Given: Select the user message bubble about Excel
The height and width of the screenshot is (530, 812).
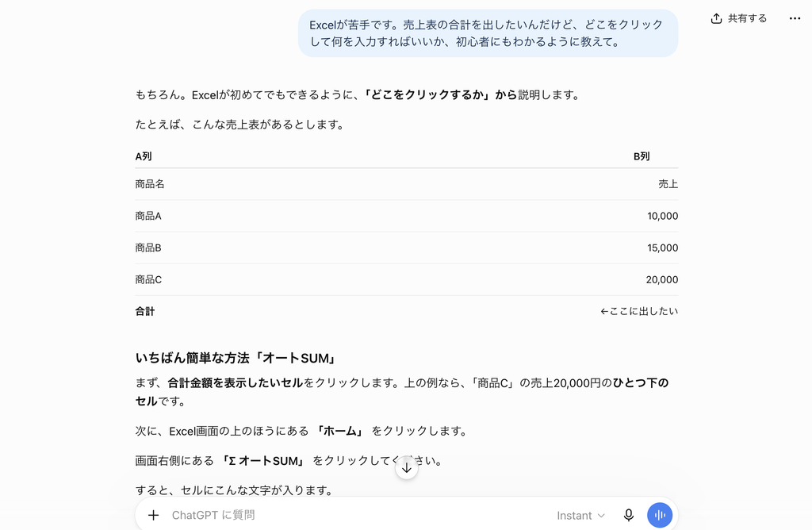Looking at the screenshot, I should (488, 33).
